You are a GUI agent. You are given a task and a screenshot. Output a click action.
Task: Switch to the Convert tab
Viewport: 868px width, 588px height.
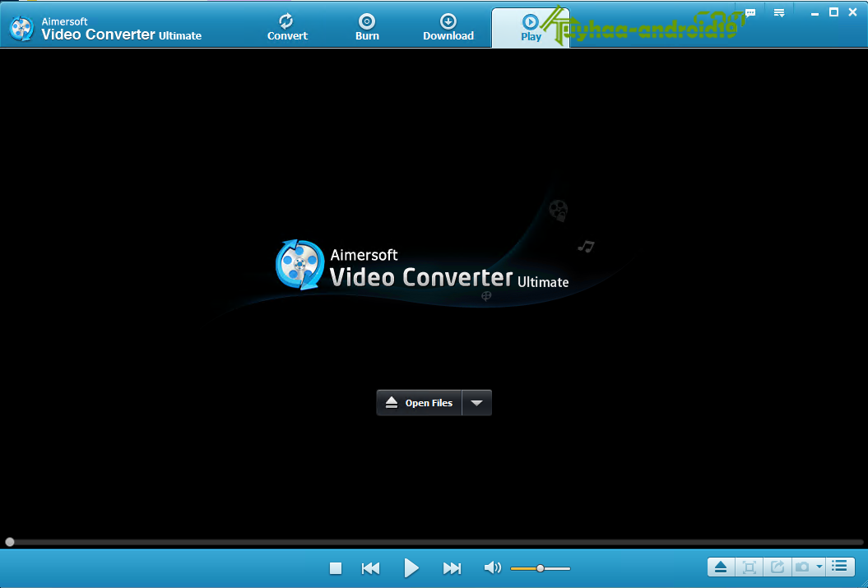tap(286, 25)
